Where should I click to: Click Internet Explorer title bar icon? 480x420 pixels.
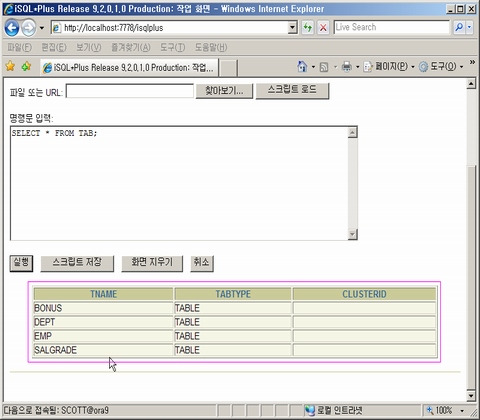click(x=9, y=9)
